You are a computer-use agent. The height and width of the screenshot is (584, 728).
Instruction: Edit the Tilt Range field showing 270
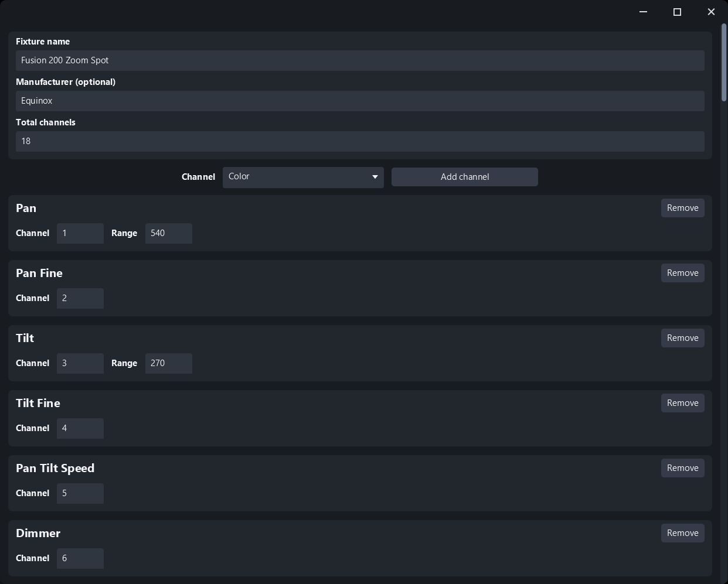click(169, 363)
